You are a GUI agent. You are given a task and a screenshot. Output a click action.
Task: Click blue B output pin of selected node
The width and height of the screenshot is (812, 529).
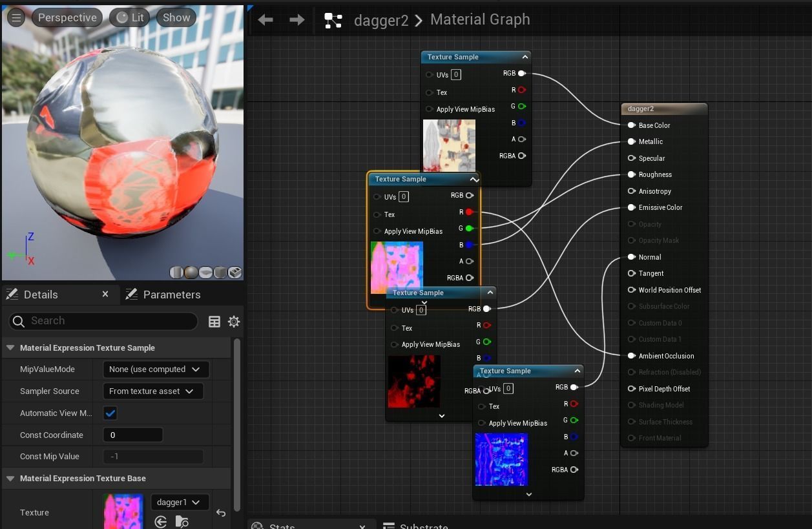[470, 245]
